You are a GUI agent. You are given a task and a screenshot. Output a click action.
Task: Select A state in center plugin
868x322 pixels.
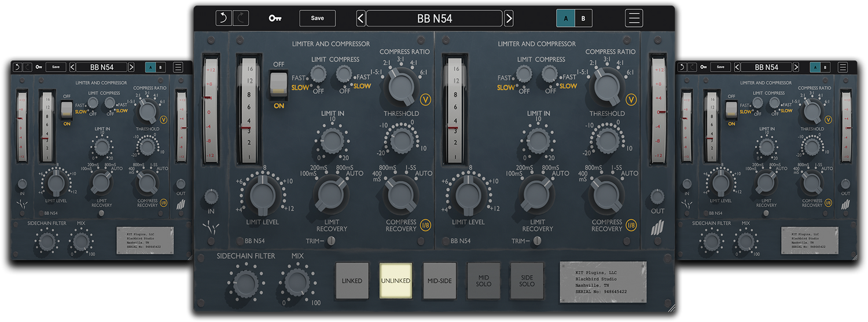point(565,19)
